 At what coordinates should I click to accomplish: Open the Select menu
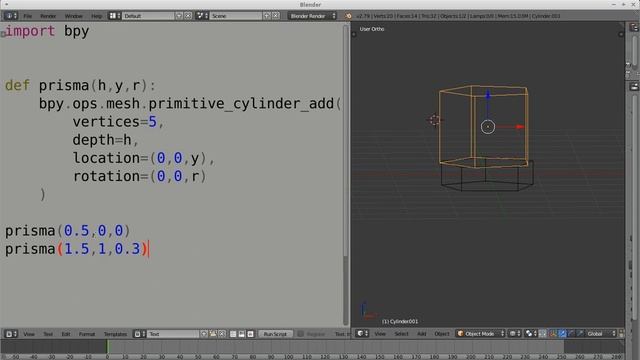[401, 333]
